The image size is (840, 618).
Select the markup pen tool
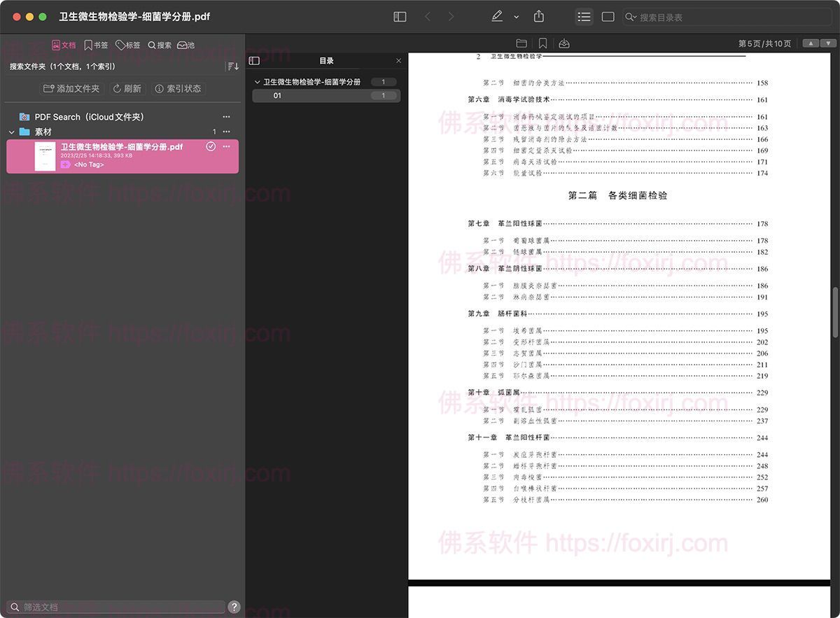tap(497, 16)
